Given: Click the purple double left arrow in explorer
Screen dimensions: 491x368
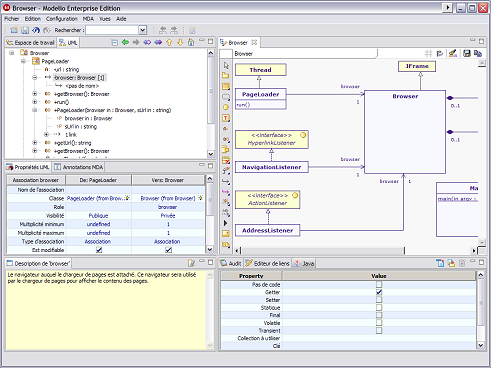Looking at the screenshot, I should coord(147,42).
